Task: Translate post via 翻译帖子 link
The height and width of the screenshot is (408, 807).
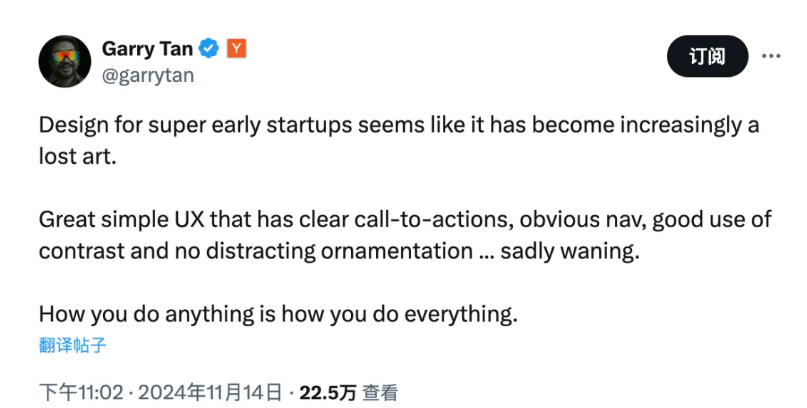Action: (x=73, y=345)
